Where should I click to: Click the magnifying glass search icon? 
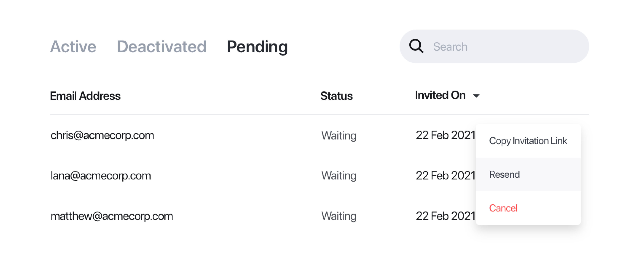coord(416,46)
